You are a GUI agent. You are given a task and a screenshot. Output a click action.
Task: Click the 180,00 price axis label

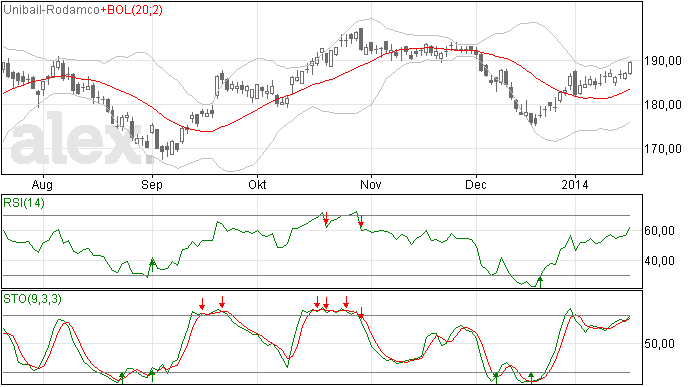[663, 105]
